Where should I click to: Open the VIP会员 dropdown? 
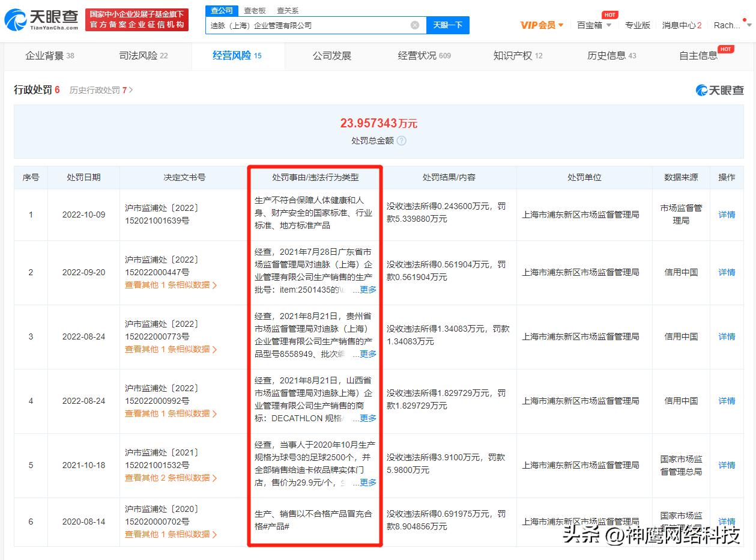click(x=541, y=25)
